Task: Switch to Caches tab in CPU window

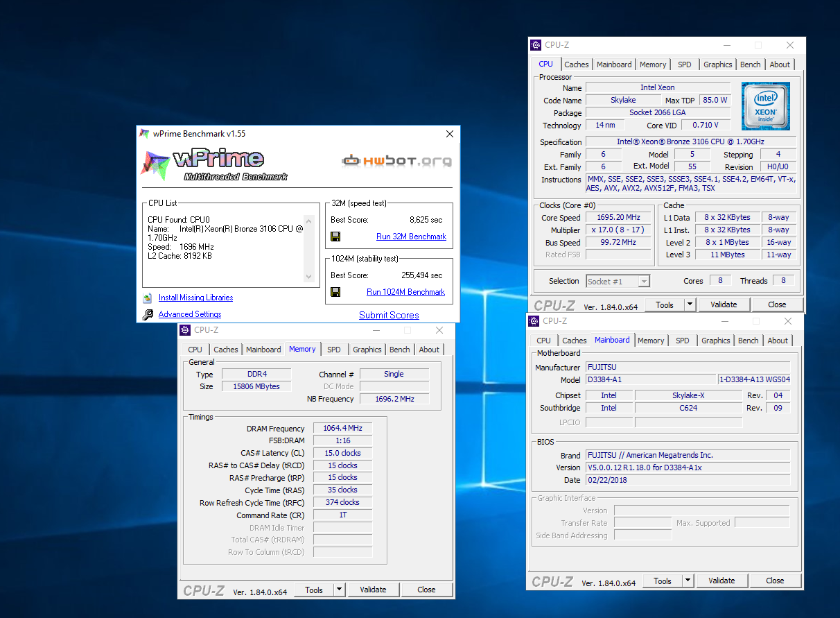Action: click(x=577, y=65)
